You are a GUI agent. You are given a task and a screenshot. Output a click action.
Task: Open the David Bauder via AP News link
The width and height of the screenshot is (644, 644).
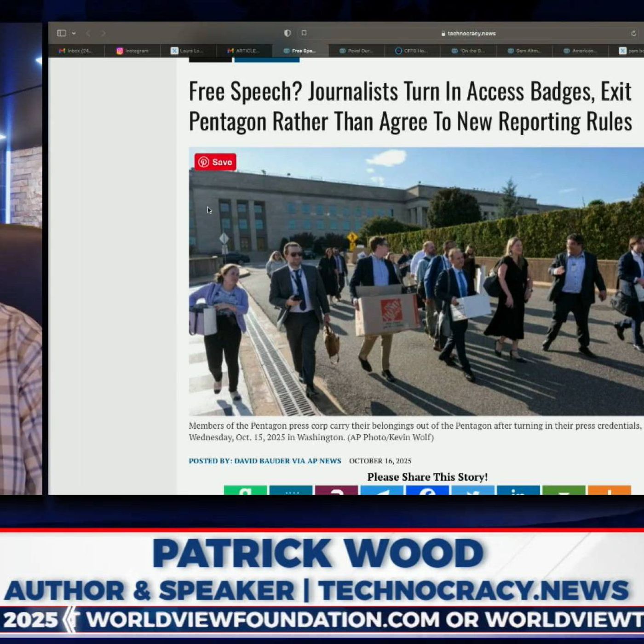coord(265,461)
